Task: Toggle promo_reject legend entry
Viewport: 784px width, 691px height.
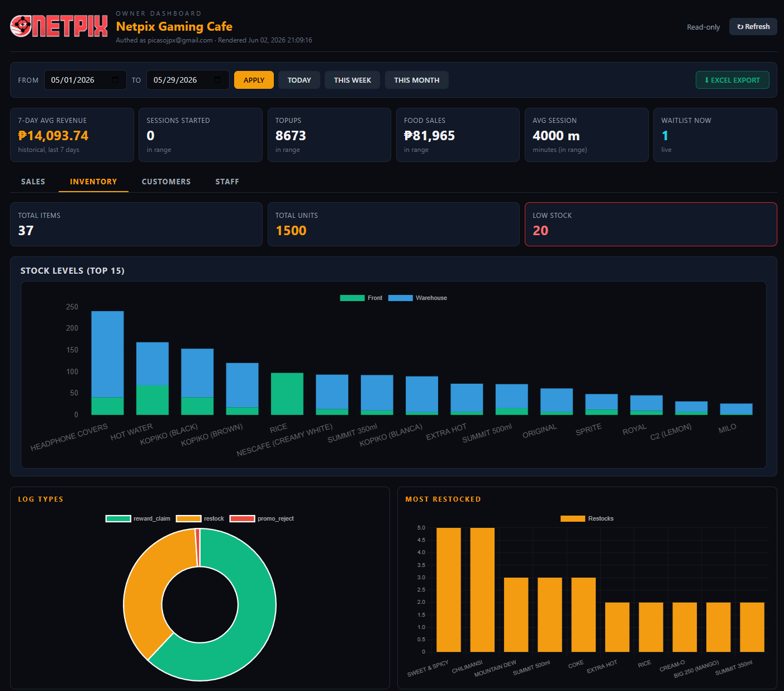Action: click(x=262, y=518)
